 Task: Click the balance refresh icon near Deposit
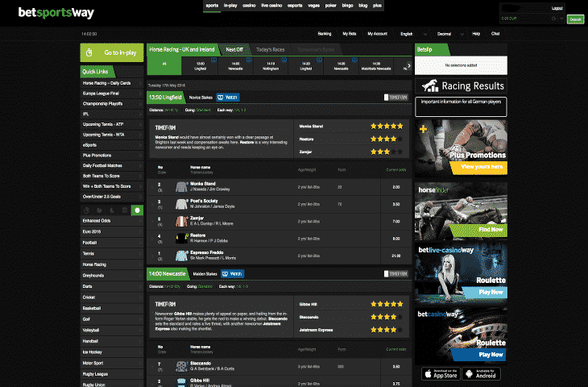[x=553, y=19]
